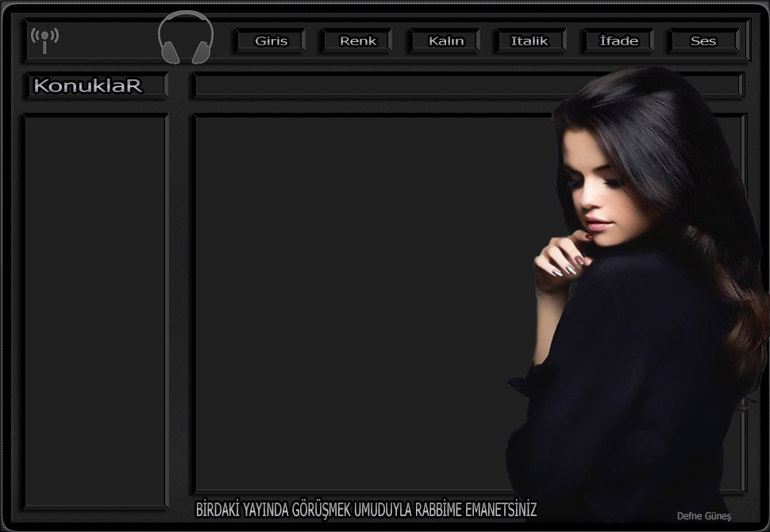Toggle sound with the Ses button
Image resolution: width=770 pixels, height=532 pixels.
pos(703,41)
